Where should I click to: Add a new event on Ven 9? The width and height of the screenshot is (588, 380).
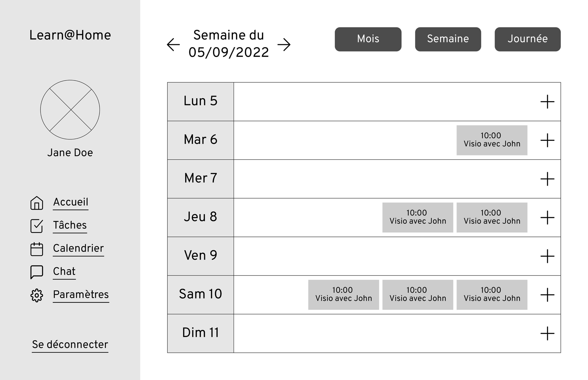click(x=547, y=256)
